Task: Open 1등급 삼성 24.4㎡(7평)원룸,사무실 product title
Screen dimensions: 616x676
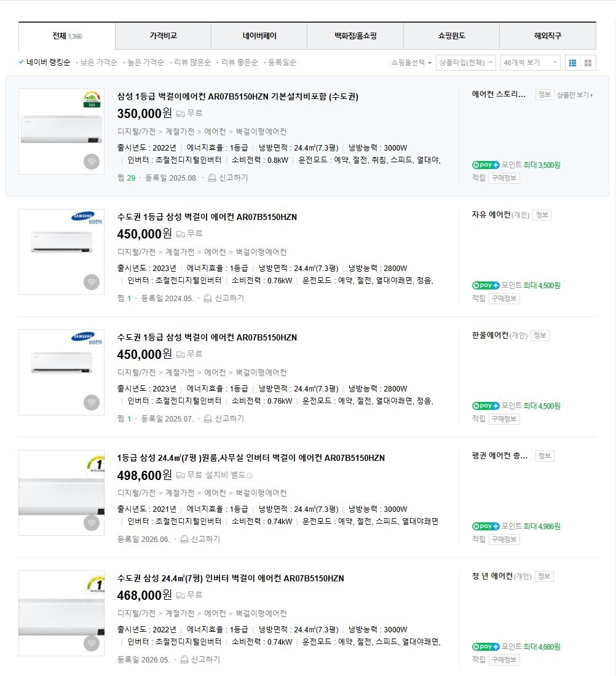Action: (x=251, y=458)
